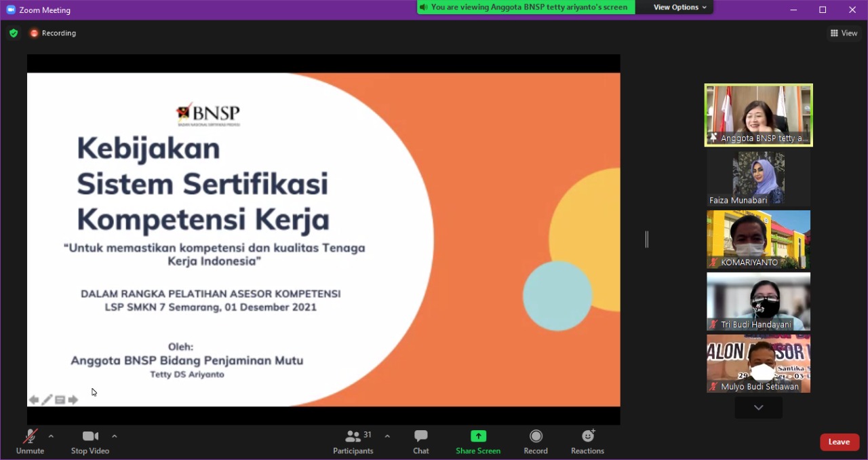Click the green encryption shield icon
The width and height of the screenshot is (868, 460).
coord(14,33)
